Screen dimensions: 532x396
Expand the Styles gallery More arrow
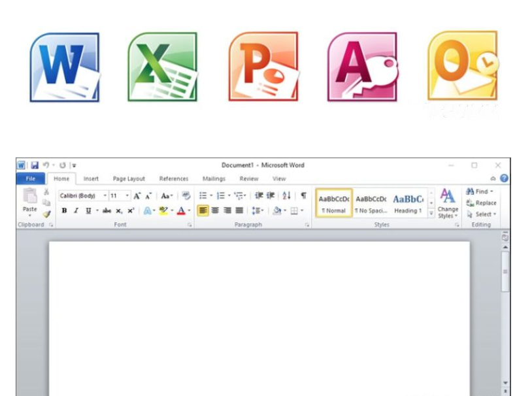coord(431,213)
